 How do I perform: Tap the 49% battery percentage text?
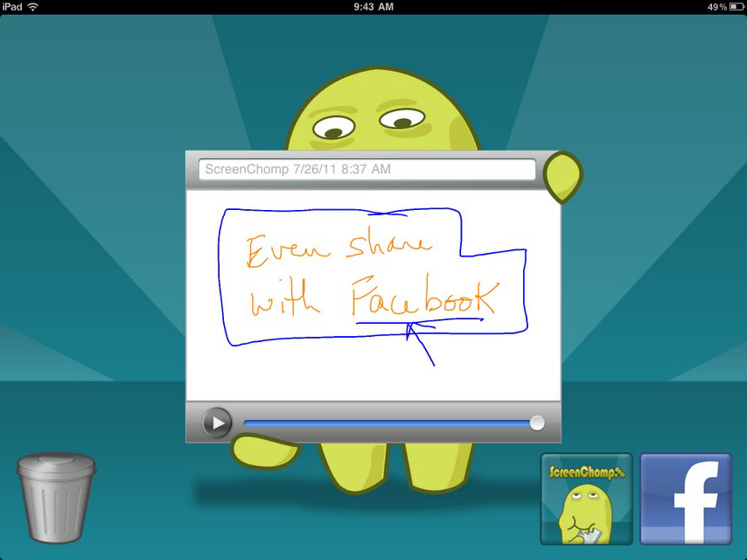(x=717, y=7)
